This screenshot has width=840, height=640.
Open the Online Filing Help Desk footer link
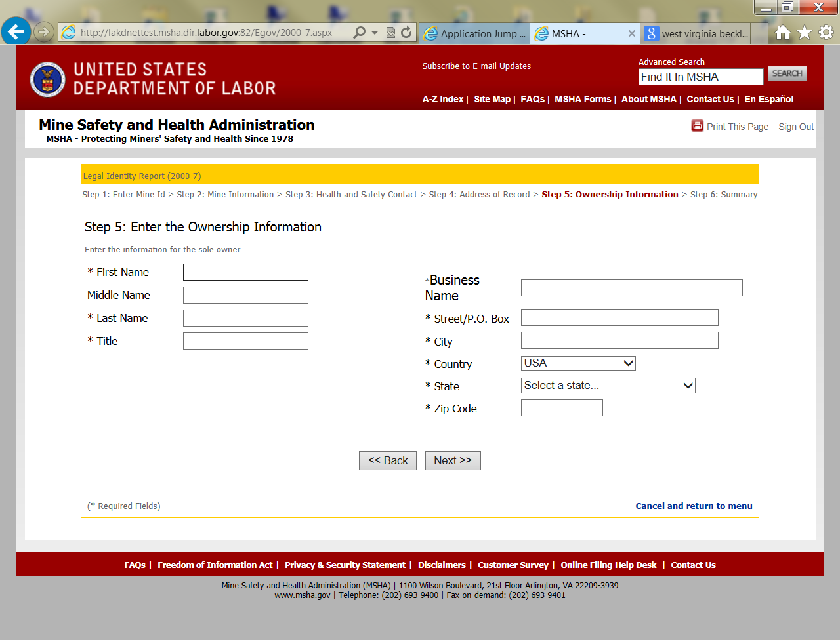608,565
